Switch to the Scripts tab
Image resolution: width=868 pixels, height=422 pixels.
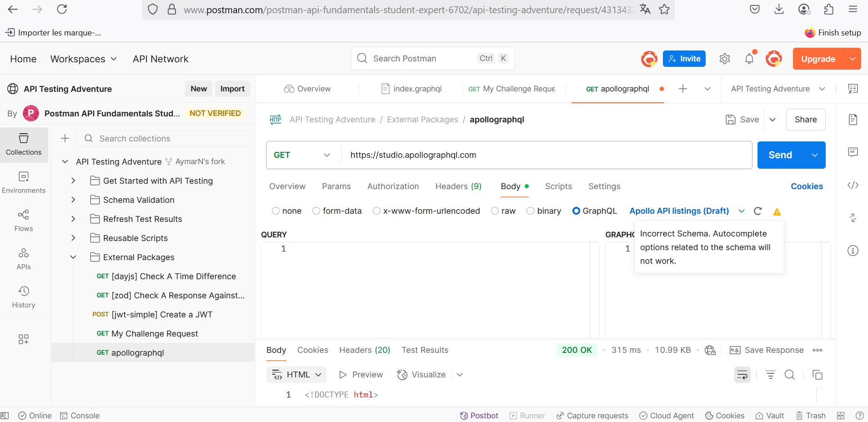558,186
